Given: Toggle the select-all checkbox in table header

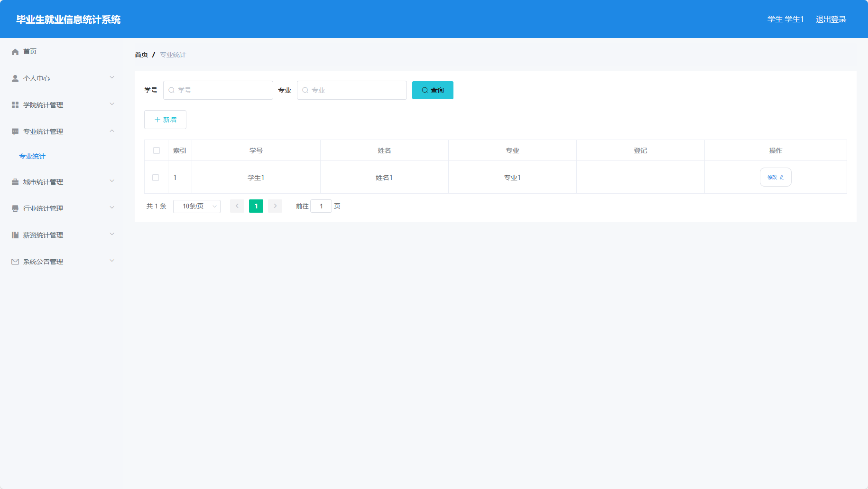Looking at the screenshot, I should [x=157, y=150].
